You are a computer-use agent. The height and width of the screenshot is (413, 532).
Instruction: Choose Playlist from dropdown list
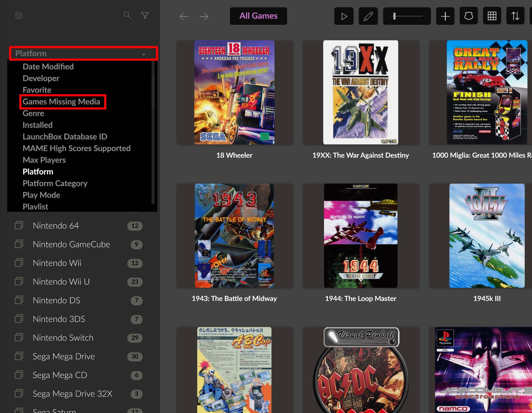click(x=35, y=207)
